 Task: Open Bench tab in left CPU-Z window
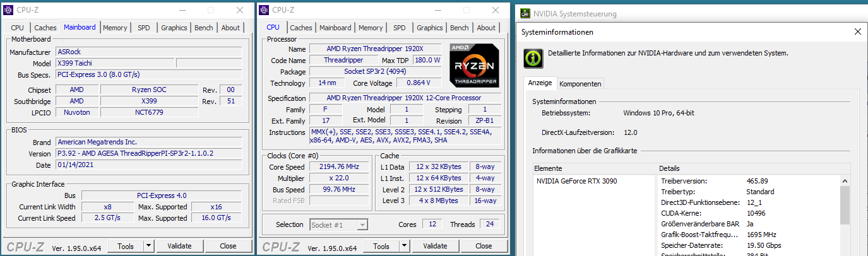(x=203, y=28)
